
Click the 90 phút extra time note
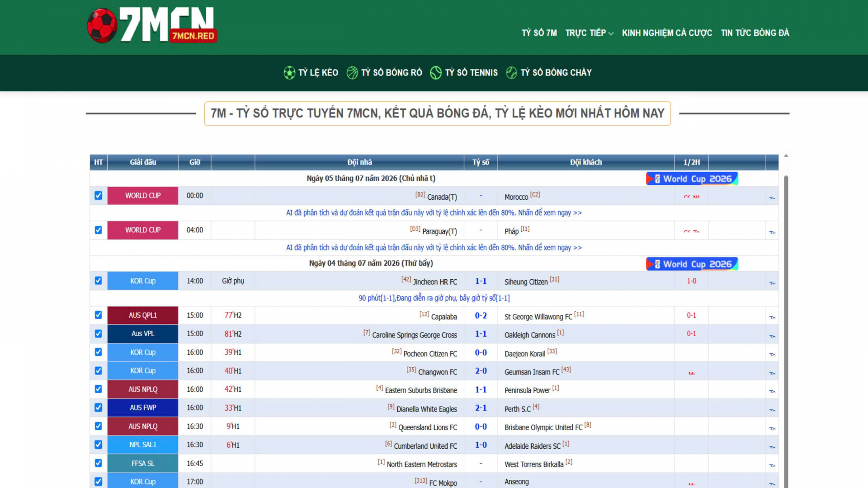click(434, 298)
